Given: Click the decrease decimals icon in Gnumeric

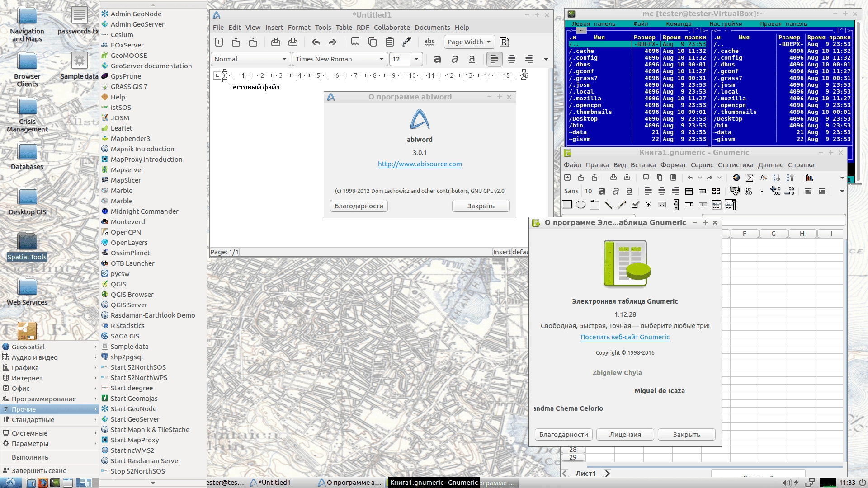Looking at the screenshot, I should [x=789, y=191].
